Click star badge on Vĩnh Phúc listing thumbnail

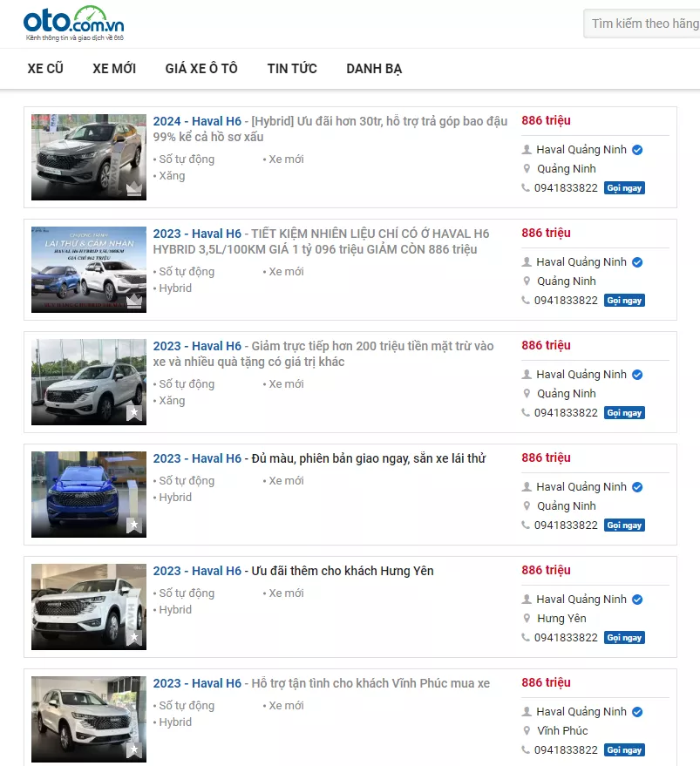tap(134, 750)
